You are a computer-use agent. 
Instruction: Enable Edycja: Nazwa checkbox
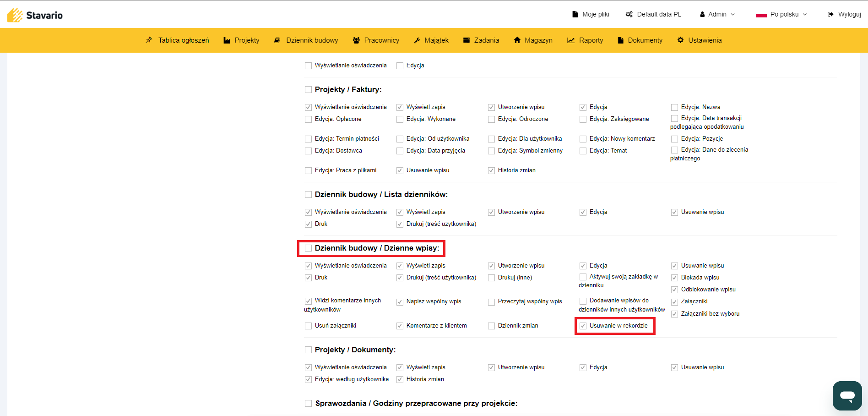674,107
